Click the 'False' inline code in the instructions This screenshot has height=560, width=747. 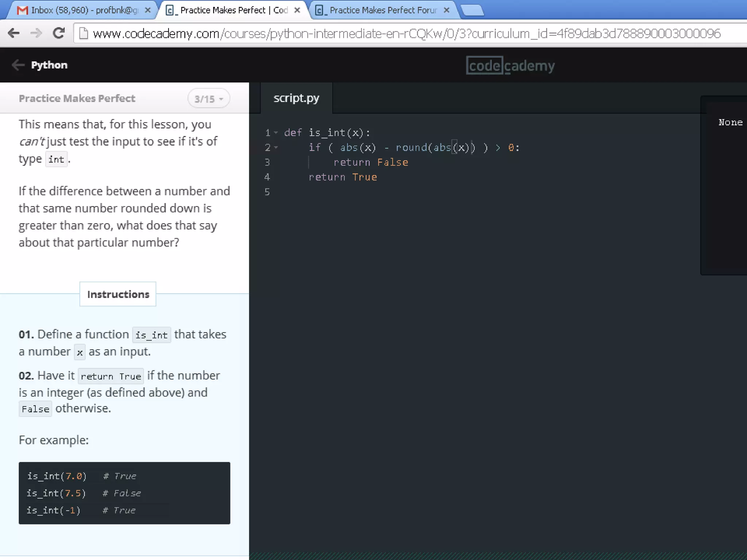[35, 409]
